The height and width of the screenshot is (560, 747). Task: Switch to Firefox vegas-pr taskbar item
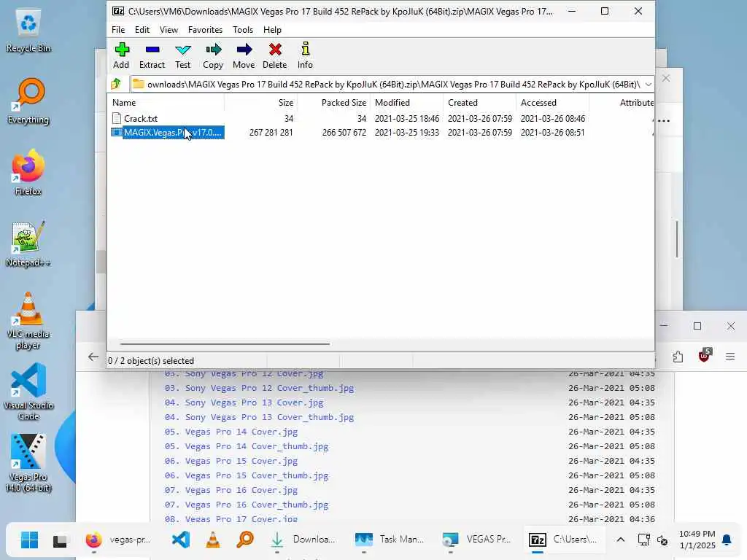point(118,540)
